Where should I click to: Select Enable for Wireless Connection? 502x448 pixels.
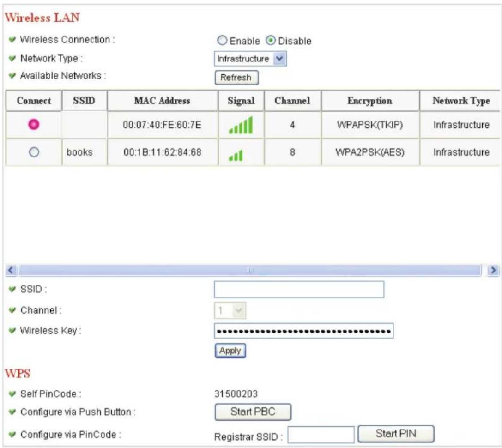click(x=222, y=41)
